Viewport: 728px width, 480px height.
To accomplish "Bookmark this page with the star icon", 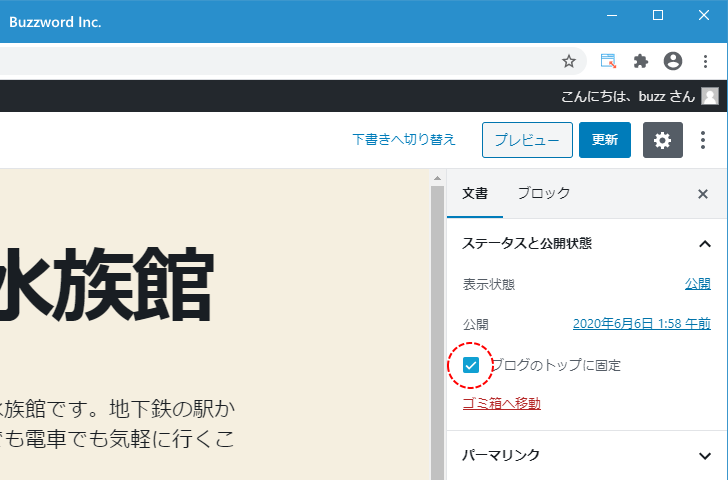I will [x=569, y=61].
